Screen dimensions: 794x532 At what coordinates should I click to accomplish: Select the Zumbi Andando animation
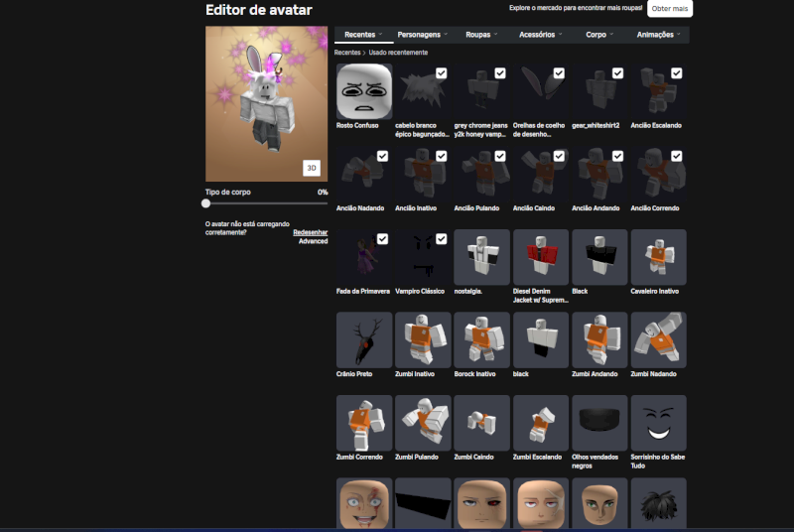point(599,340)
